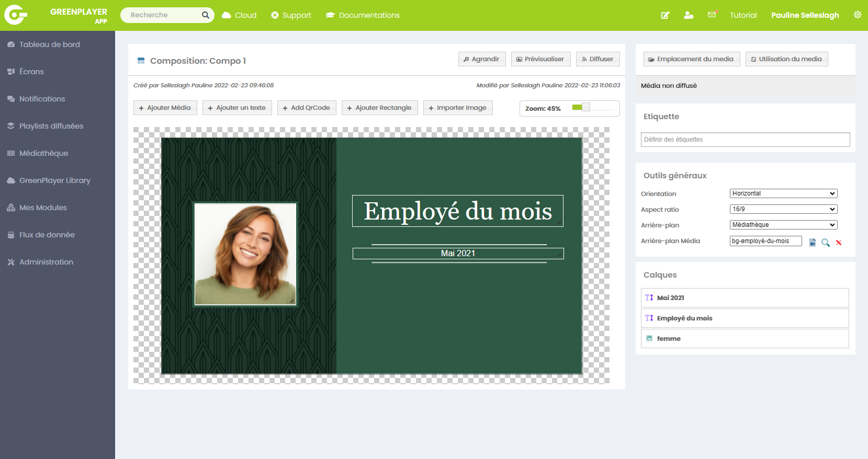Remove background media with red X icon

point(839,243)
